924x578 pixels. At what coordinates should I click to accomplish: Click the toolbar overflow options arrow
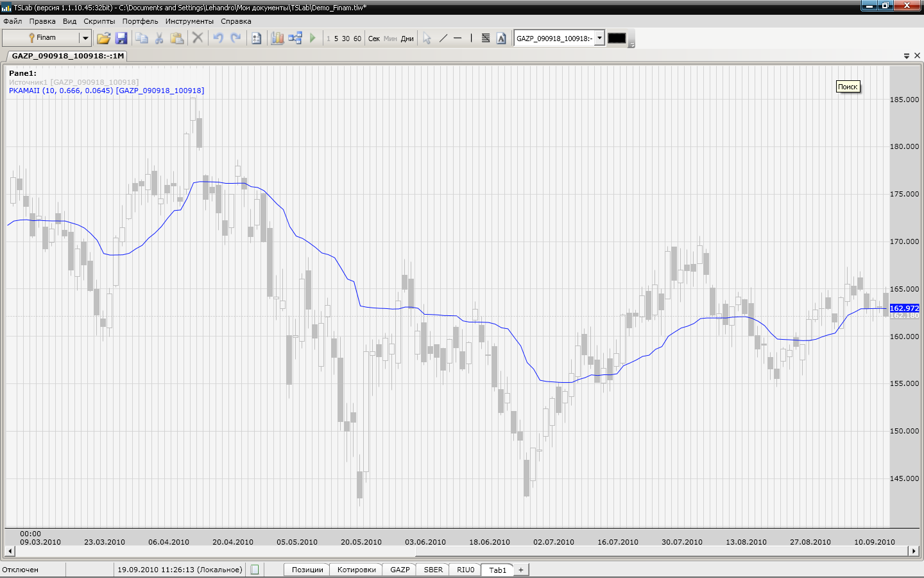click(x=631, y=45)
